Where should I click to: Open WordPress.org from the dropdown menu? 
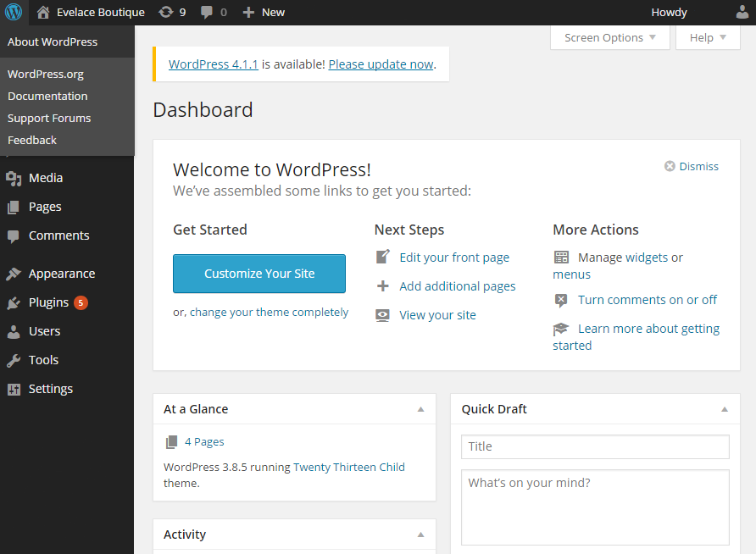point(46,75)
